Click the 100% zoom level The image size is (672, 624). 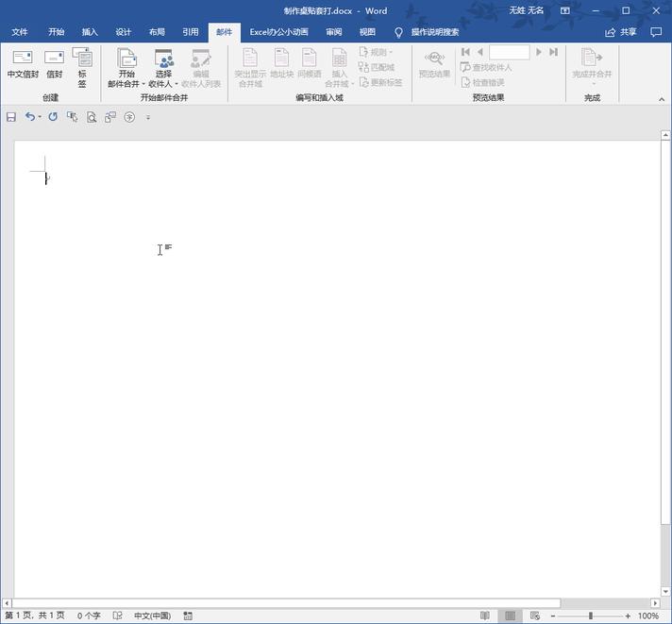(648, 616)
